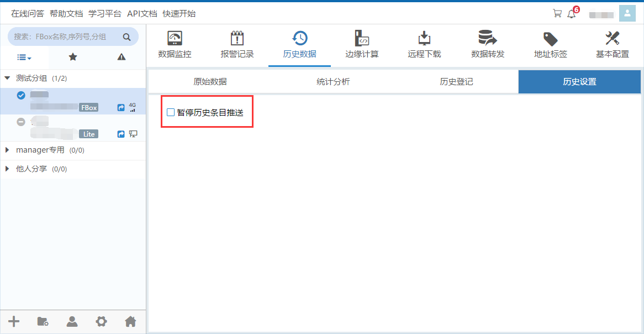This screenshot has width=644, height=334.
Task: Open 远程下载 remote download
Action: coord(424,39)
